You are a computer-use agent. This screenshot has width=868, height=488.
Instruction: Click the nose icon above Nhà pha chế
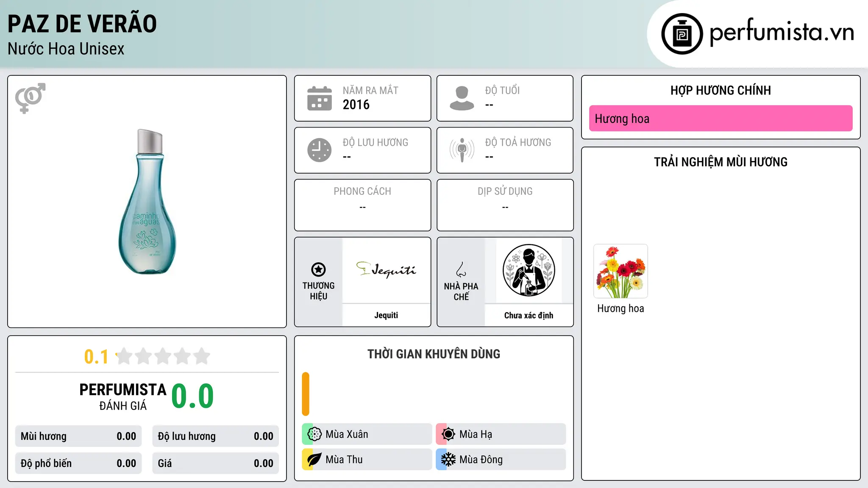point(461,269)
